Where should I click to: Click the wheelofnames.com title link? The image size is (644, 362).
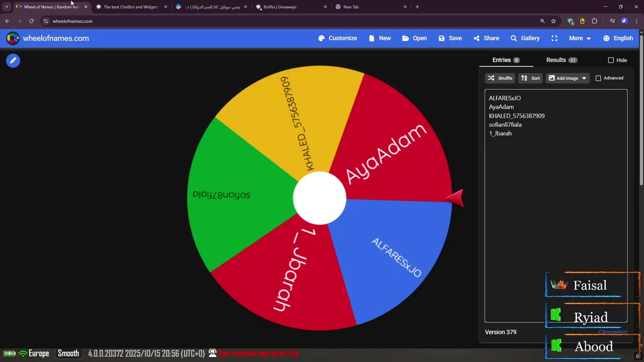[x=56, y=38]
